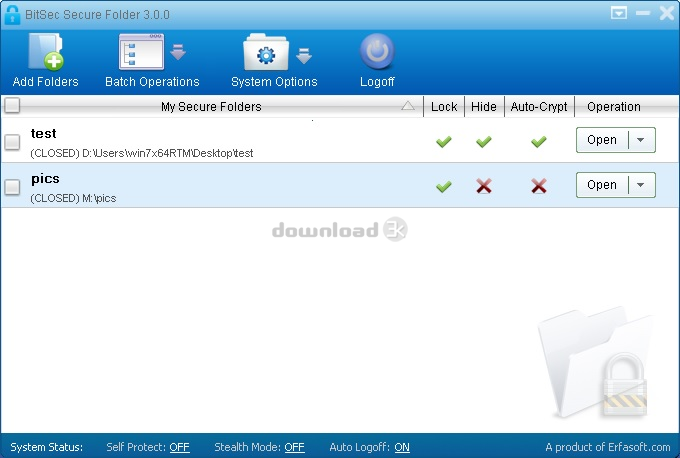Toggle Self Protect OFF link
Viewport: 680px width, 458px height.
point(180,447)
